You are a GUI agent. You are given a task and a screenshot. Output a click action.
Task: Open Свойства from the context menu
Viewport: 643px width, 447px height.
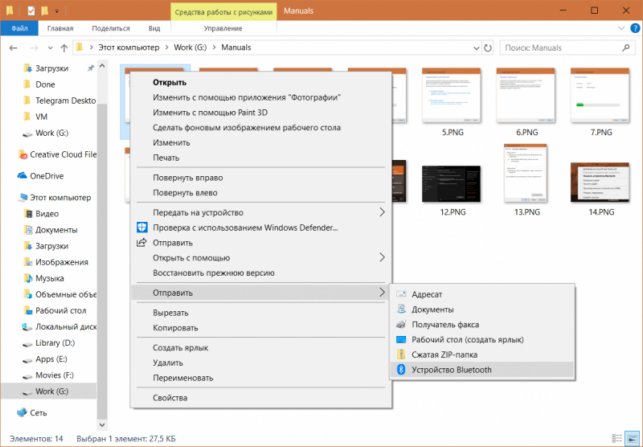coord(261,398)
